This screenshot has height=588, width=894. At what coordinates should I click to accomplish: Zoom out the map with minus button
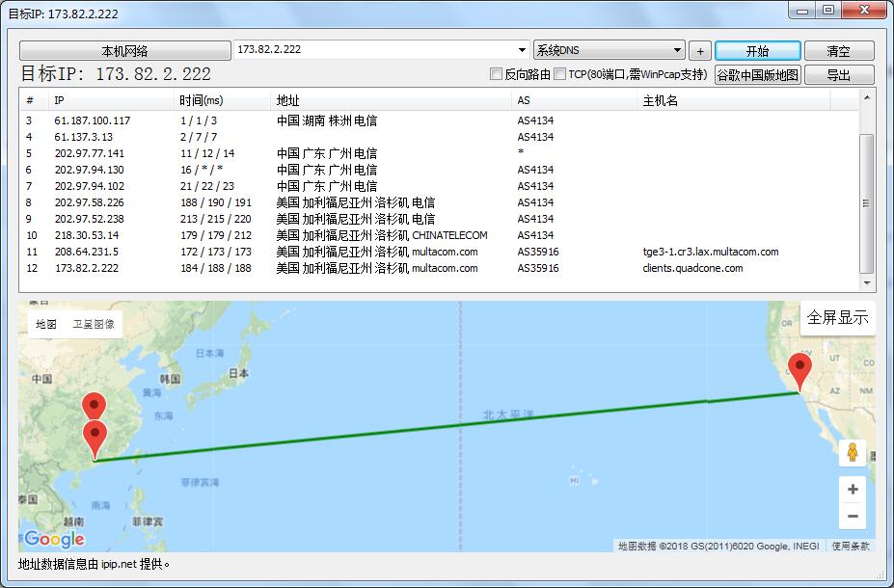[852, 517]
